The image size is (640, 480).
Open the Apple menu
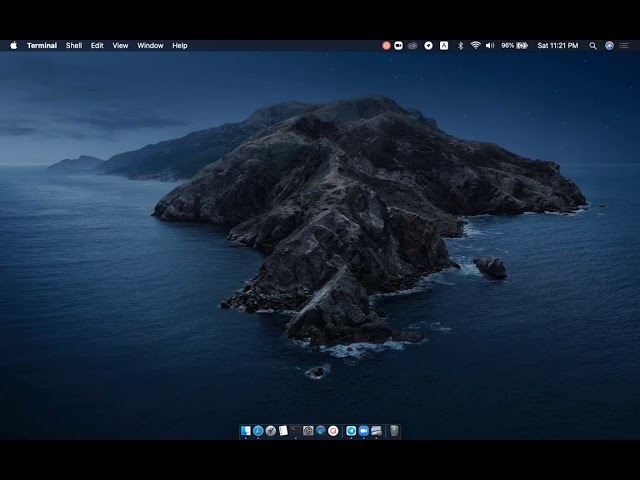[x=13, y=45]
